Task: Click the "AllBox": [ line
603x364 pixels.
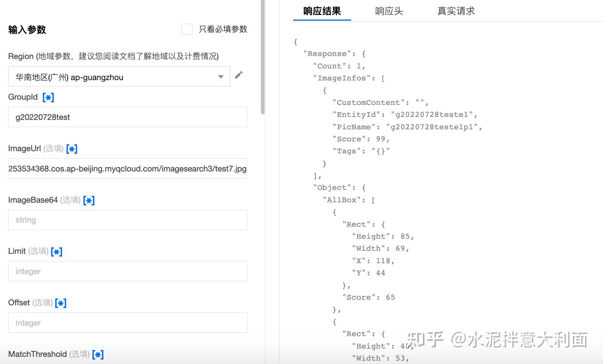Action: (349, 200)
